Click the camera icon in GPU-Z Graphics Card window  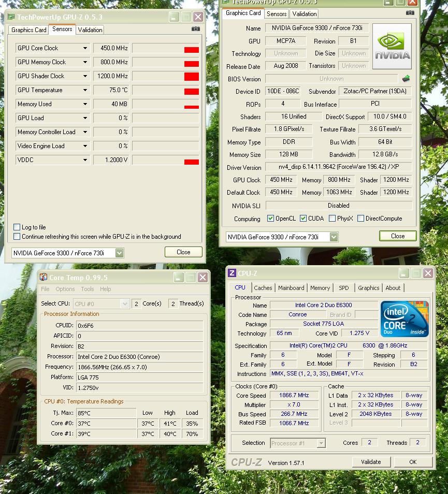coord(410,12)
